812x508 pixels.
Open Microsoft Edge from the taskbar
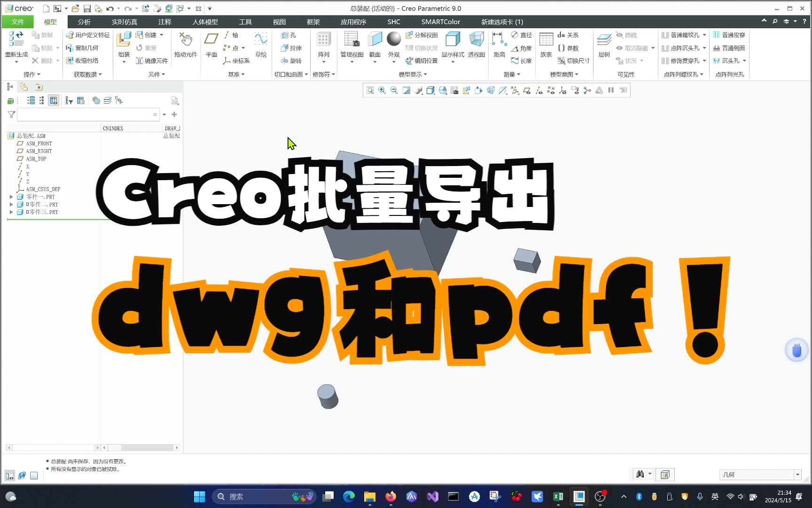349,497
